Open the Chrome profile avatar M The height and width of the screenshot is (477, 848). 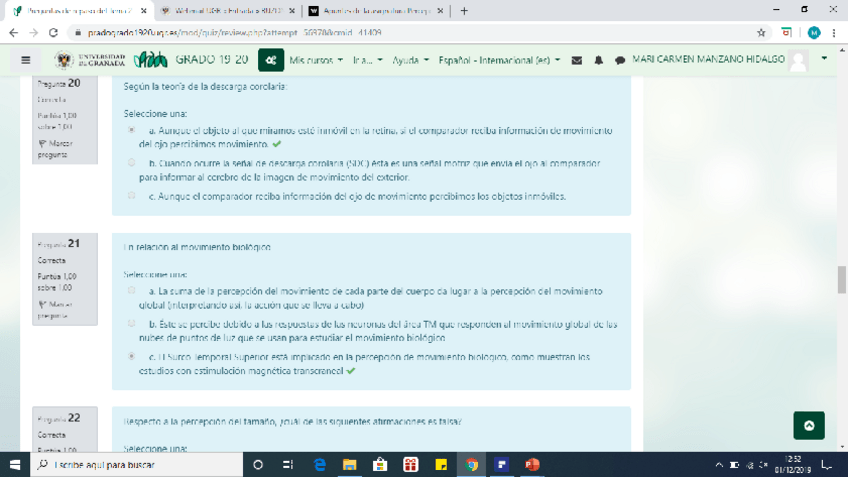(813, 33)
